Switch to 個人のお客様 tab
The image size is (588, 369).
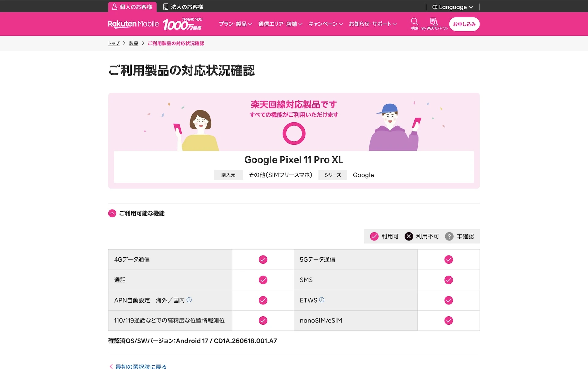132,7
